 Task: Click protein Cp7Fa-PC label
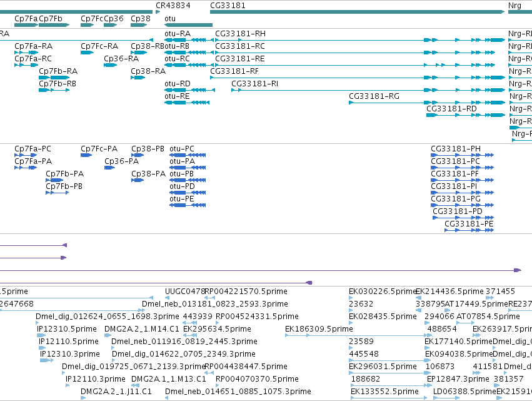point(33,149)
